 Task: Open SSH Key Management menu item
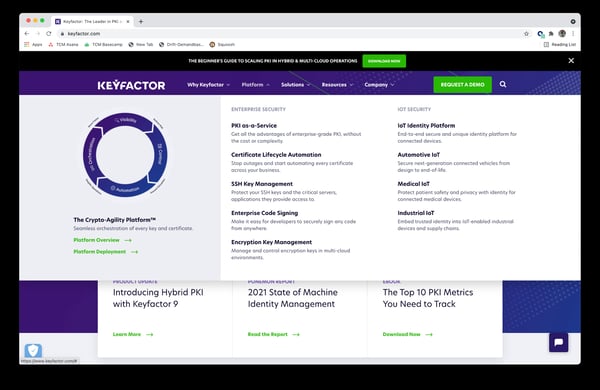[262, 184]
